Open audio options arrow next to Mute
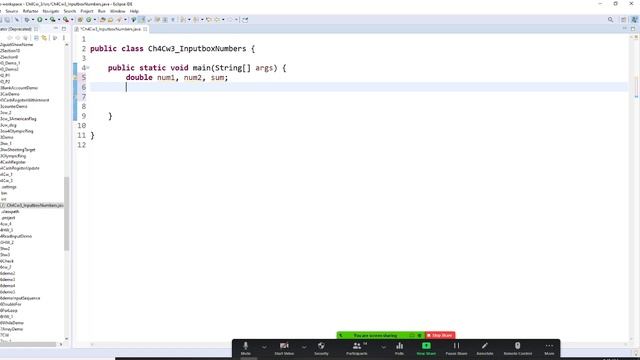Screen dimensions: 640x360 tap(264, 347)
